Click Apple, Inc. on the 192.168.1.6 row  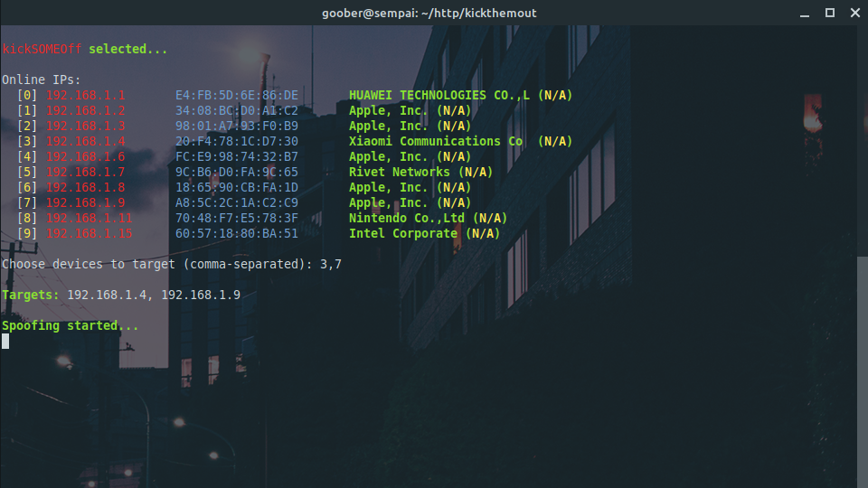point(389,156)
